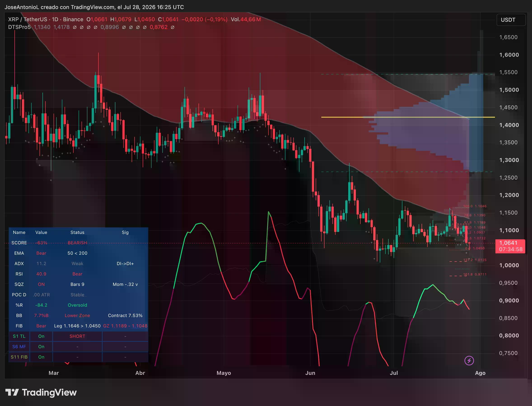Click the current price label 1,0641
Viewport: 532px width, 406px height.
(x=510, y=246)
